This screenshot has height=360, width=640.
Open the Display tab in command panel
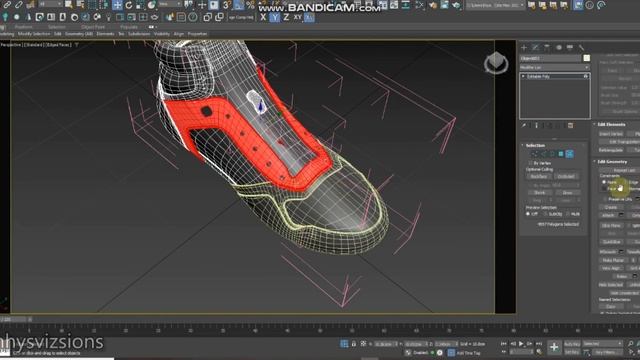coord(570,48)
